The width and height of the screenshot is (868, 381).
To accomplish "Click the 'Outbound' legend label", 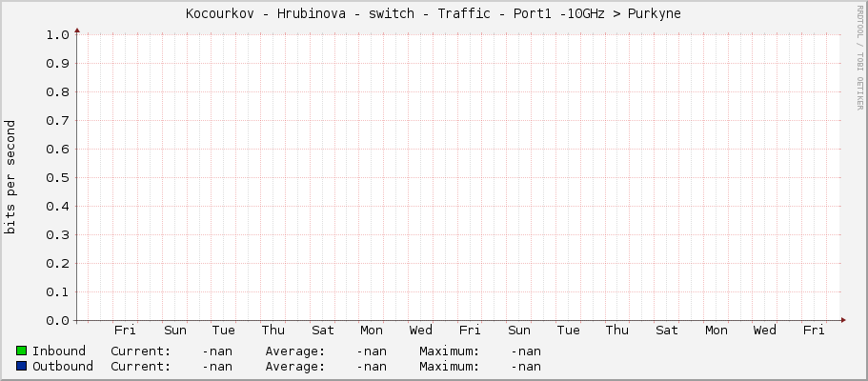I will pos(63,366).
